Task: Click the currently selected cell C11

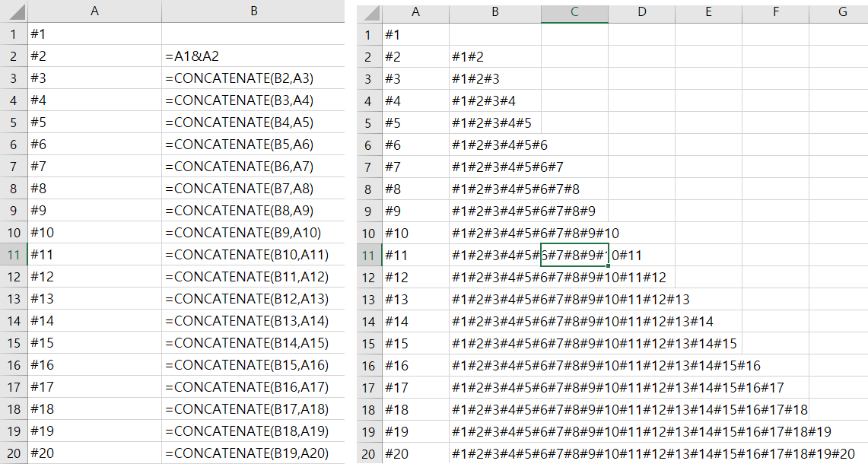Action: pos(574,255)
